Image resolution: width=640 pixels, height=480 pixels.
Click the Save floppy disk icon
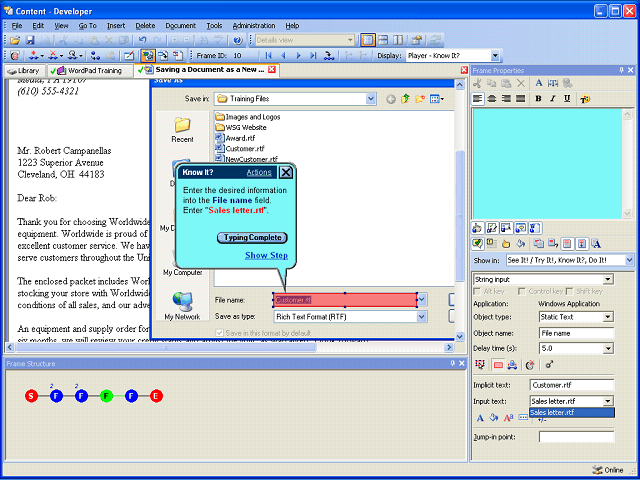click(30, 40)
